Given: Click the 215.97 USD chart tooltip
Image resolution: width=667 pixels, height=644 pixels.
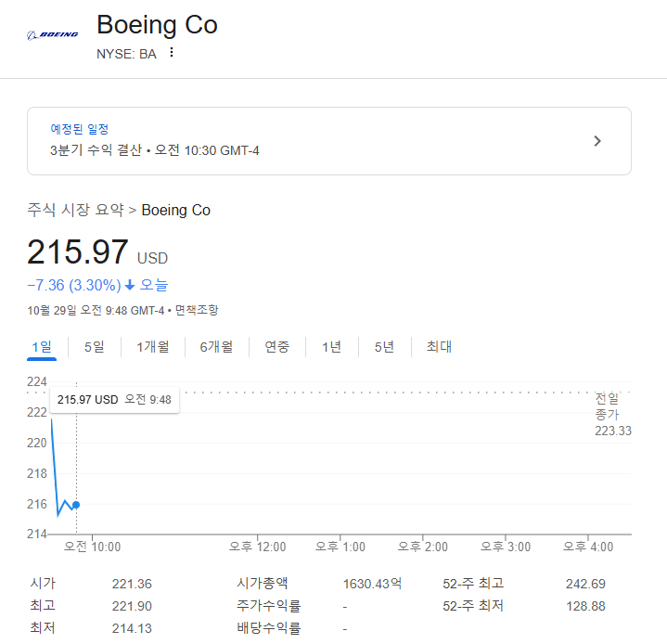Looking at the screenshot, I should pos(114,399).
